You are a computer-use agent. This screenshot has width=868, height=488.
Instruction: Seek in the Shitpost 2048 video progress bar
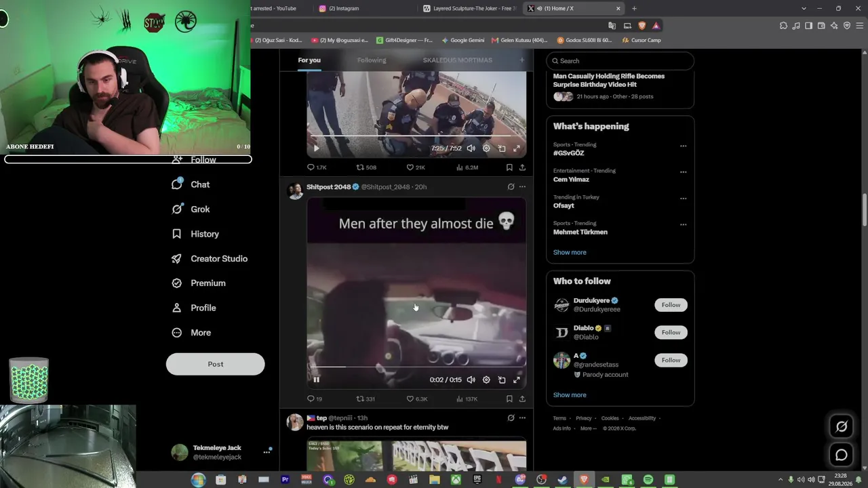[x=416, y=367]
